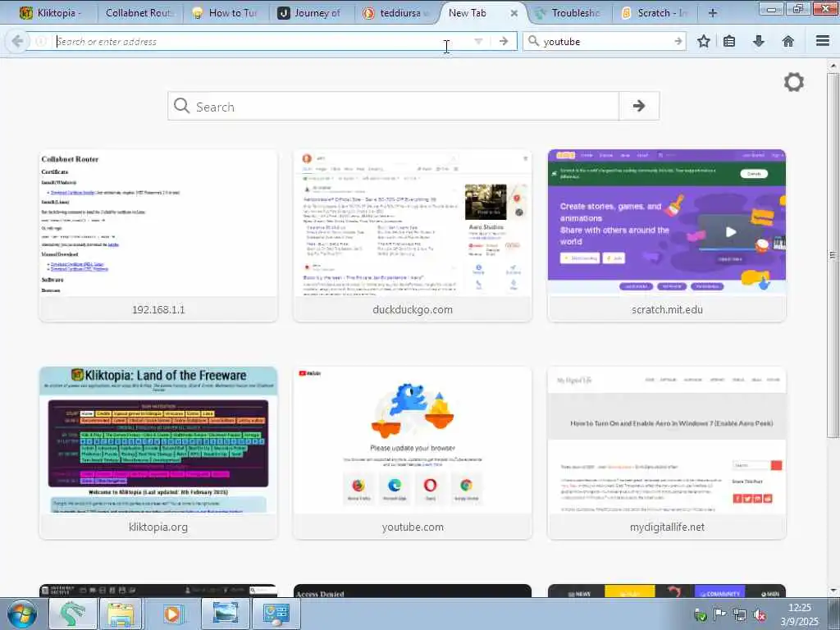
Task: Click the lightbulb favicon on How to tab
Action: pyautogui.click(x=198, y=13)
